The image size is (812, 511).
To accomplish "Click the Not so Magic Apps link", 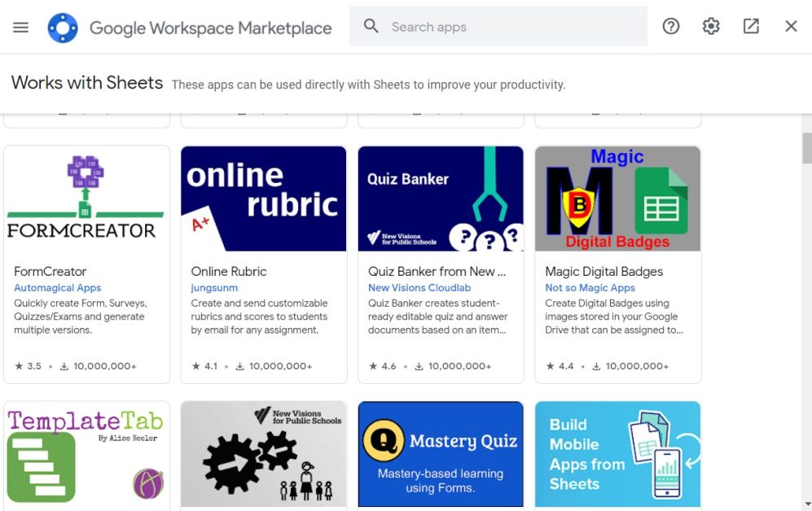I will coord(590,288).
